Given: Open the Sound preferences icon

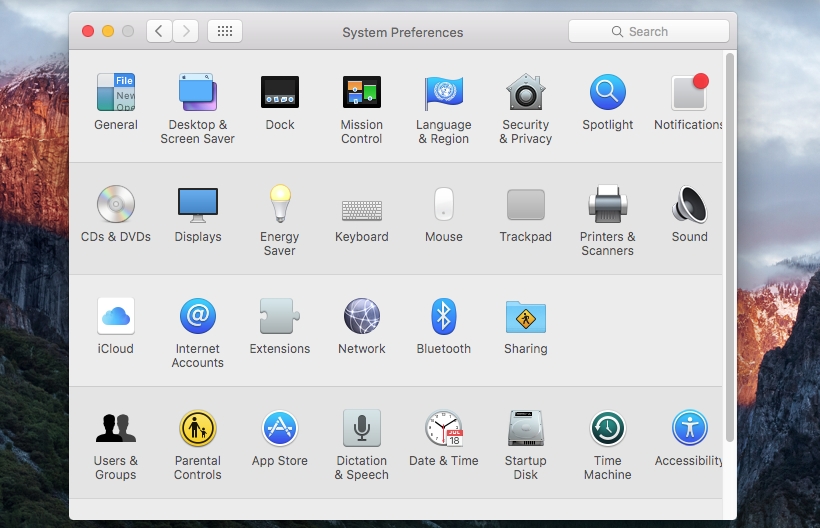Looking at the screenshot, I should click(690, 204).
